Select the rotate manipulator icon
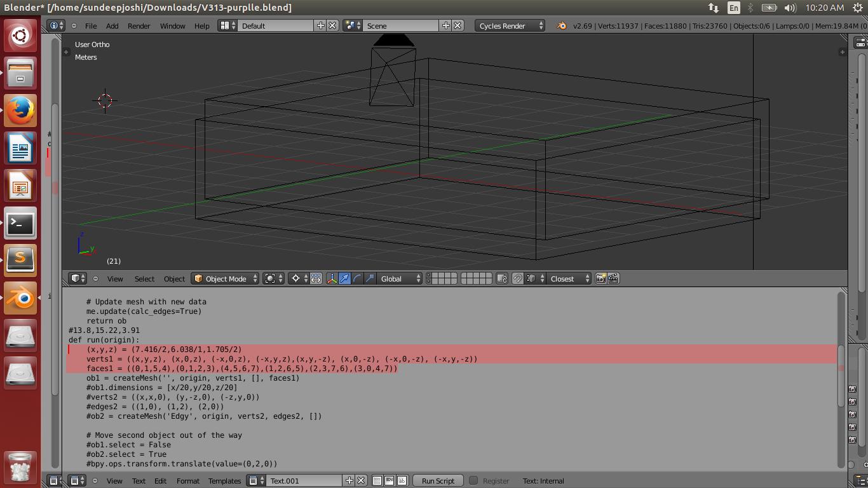The height and width of the screenshot is (488, 868). (x=356, y=278)
